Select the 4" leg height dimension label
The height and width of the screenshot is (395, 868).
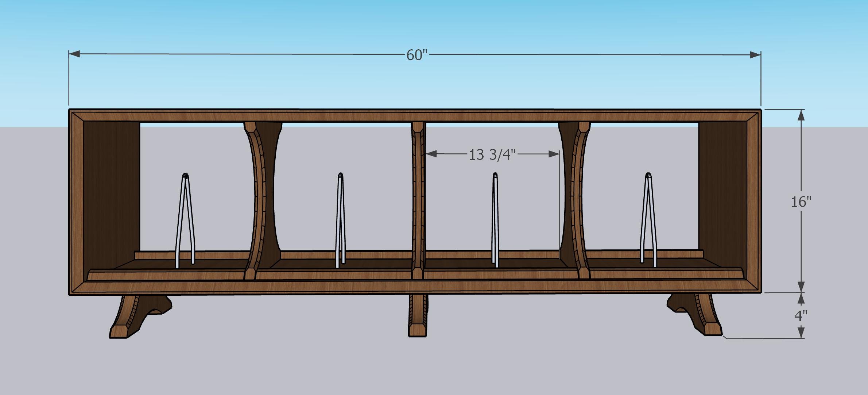tap(801, 316)
